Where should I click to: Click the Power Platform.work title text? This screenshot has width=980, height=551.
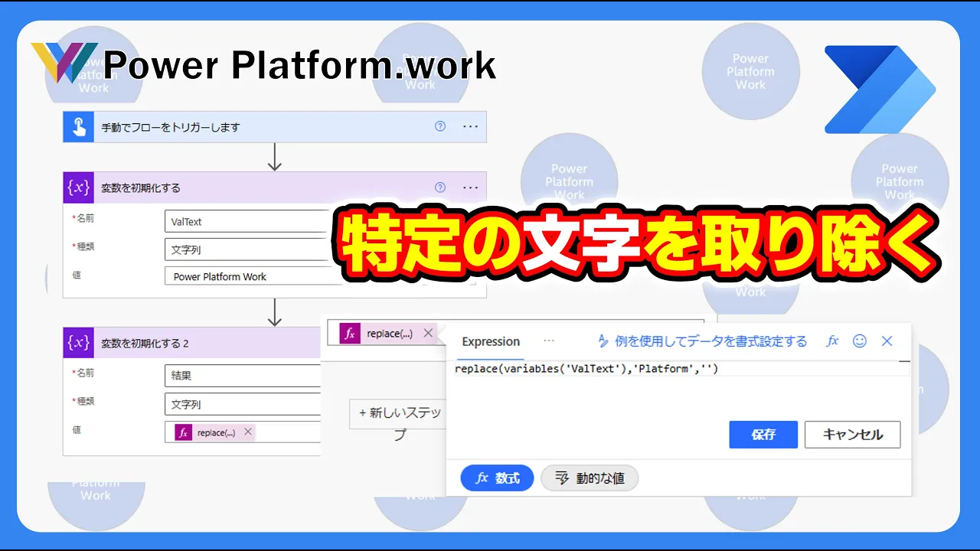pos(300,65)
